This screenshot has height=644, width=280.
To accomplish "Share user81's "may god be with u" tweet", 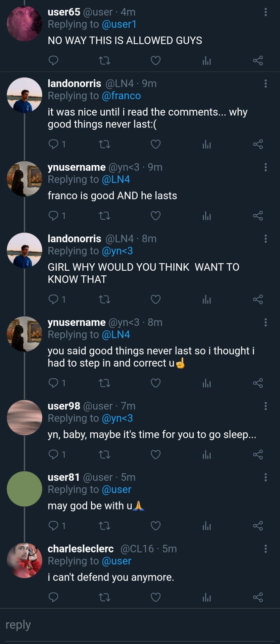I will point(258,526).
